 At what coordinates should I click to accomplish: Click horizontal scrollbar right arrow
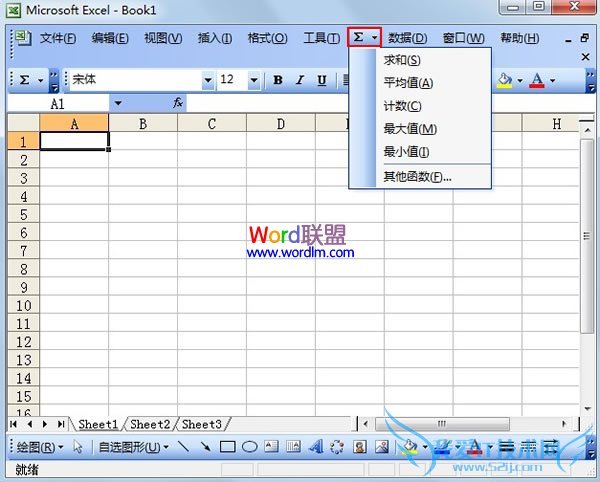pos(564,423)
